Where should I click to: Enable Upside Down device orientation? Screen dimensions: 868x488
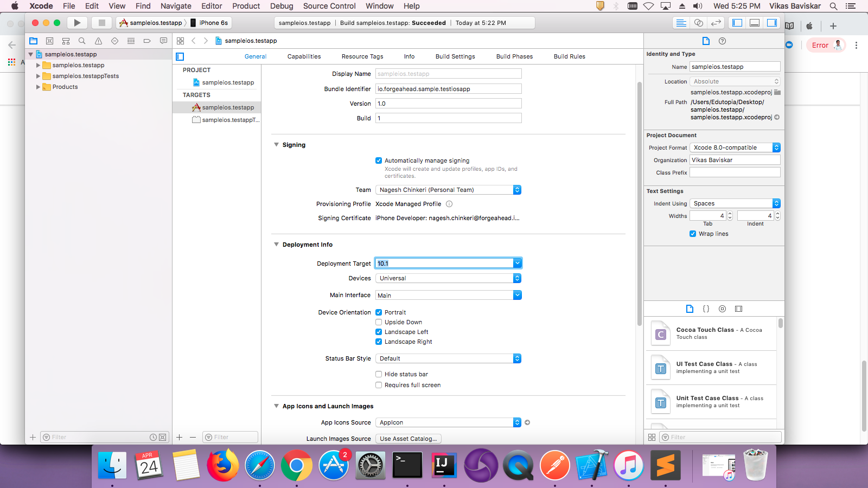(x=379, y=322)
